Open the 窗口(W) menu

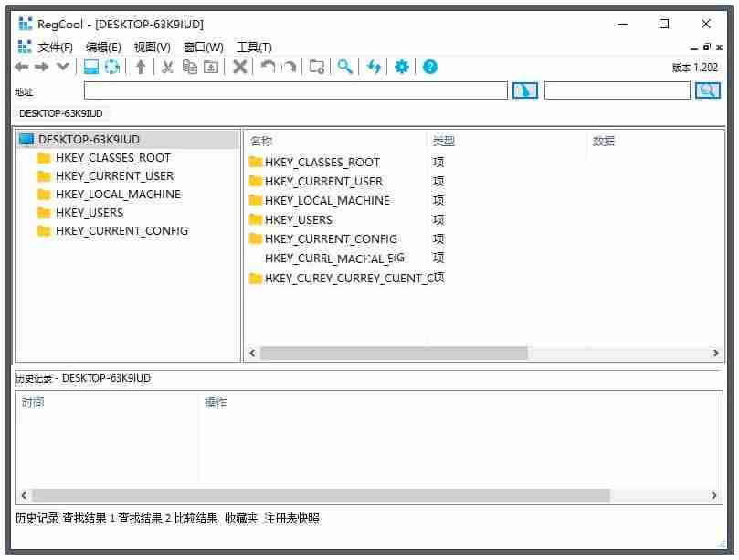pyautogui.click(x=203, y=48)
